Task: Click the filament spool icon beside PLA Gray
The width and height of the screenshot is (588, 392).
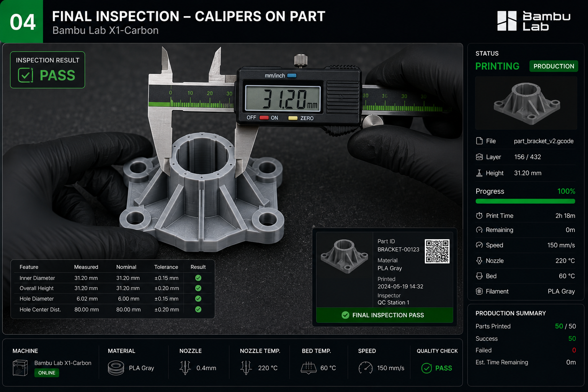Action: [x=116, y=368]
